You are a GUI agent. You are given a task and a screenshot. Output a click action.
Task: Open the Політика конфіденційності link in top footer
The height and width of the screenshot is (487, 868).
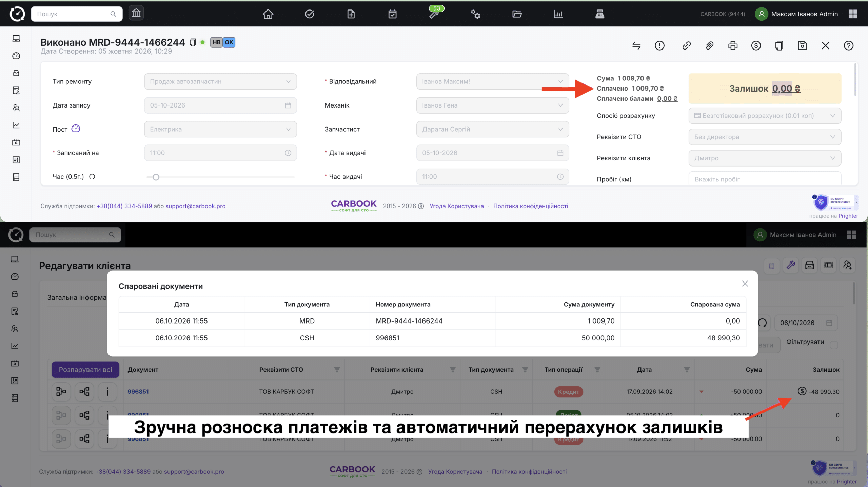point(531,206)
